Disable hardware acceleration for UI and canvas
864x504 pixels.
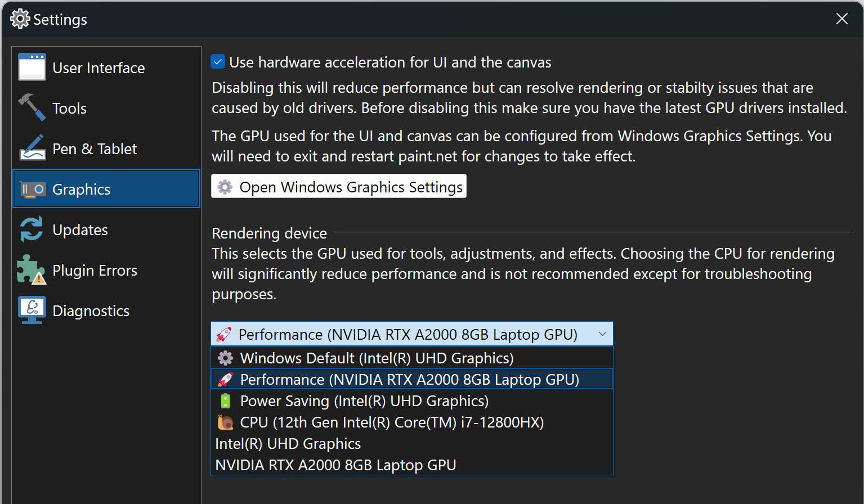(217, 61)
